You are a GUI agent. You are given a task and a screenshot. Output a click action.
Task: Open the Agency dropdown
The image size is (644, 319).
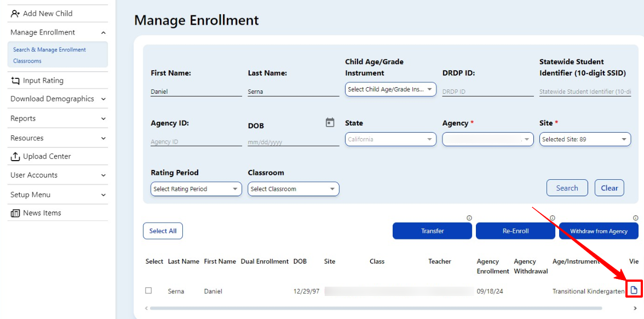tap(488, 139)
